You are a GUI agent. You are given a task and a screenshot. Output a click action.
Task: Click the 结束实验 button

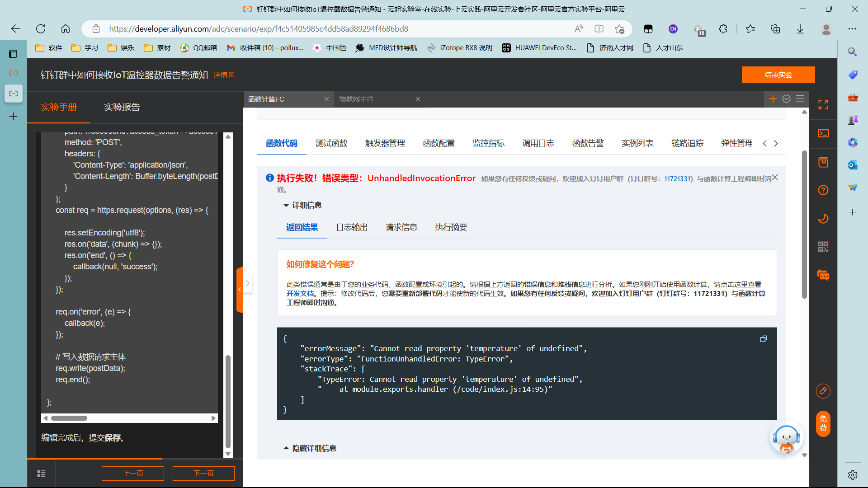click(778, 75)
